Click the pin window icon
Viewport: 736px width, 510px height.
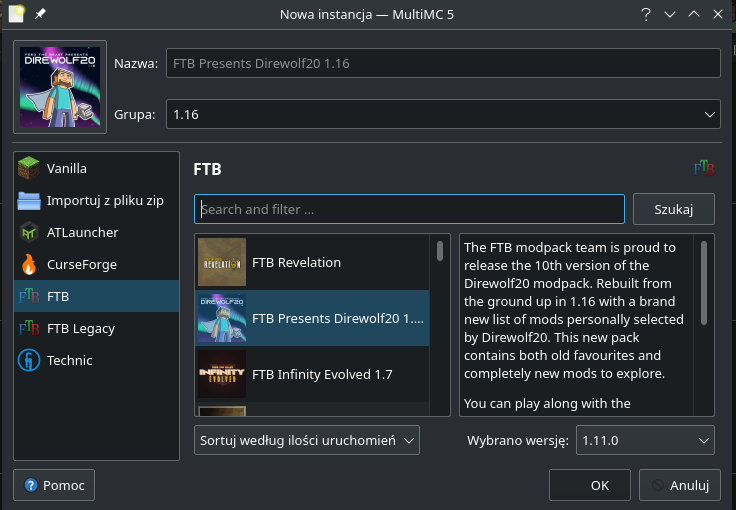pyautogui.click(x=40, y=14)
